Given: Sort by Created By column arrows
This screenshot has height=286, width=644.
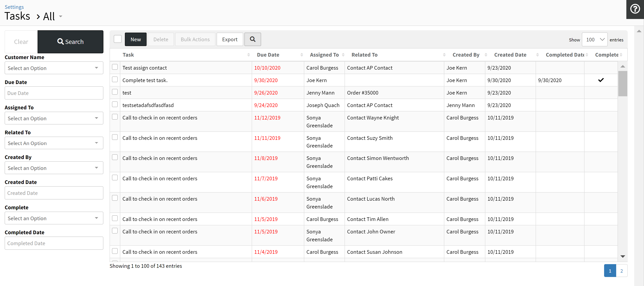Looking at the screenshot, I should 486,55.
